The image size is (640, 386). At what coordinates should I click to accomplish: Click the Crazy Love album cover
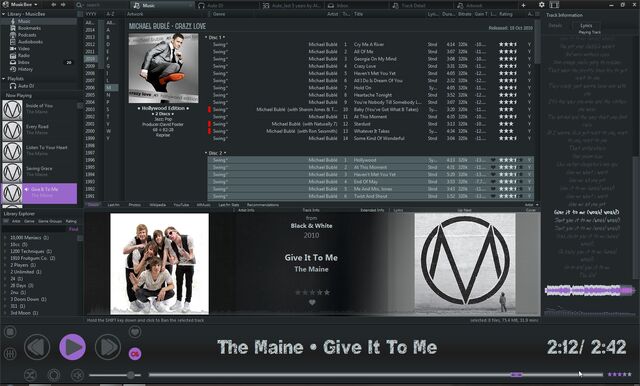point(163,68)
